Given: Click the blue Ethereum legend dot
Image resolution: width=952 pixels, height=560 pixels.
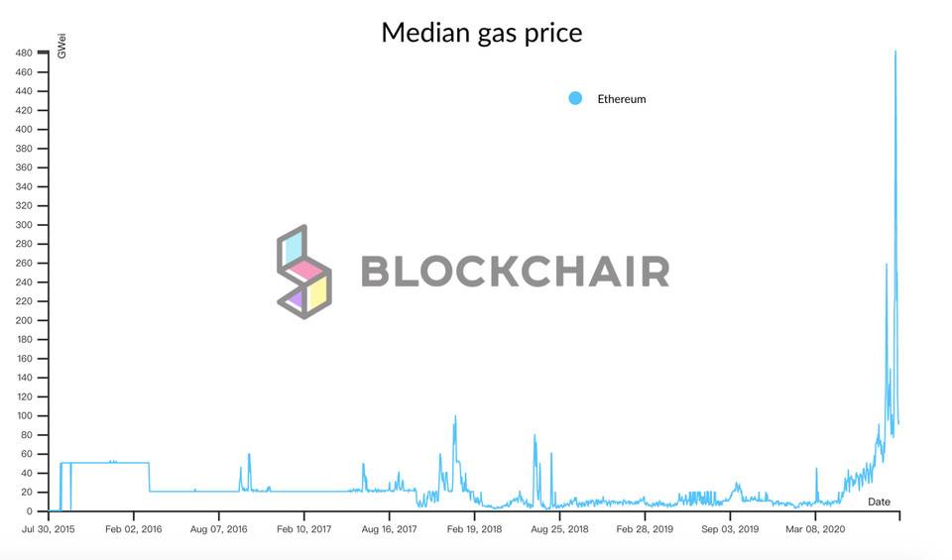Looking at the screenshot, I should point(575,98).
